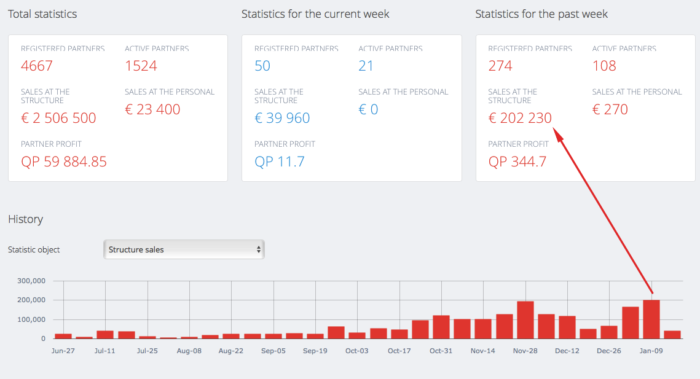The height and width of the screenshot is (379, 700).
Task: Click current week partner profit QP 11.7
Action: (x=279, y=162)
